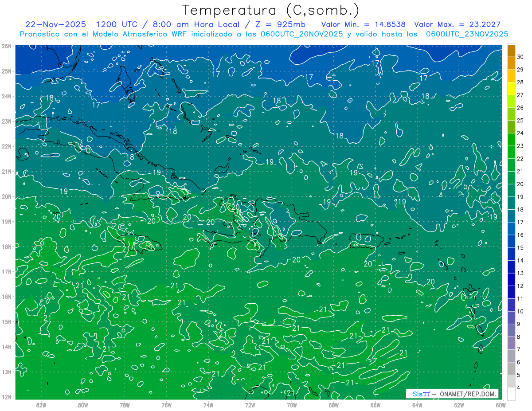Image resolution: width=532 pixels, height=411 pixels.
Task: Click the 14N latitude axis label
Action: tap(6, 347)
